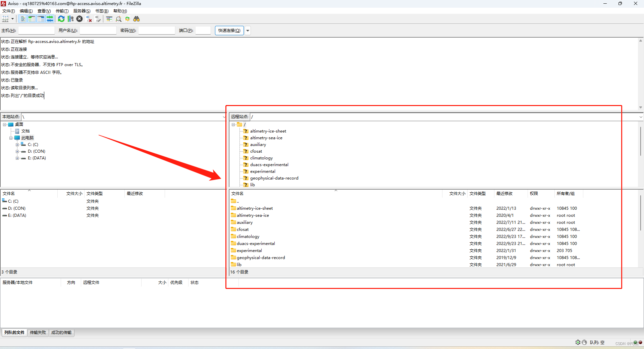The image size is (644, 349).
Task: Switch to the 传输失败 tab
Action: click(x=38, y=333)
